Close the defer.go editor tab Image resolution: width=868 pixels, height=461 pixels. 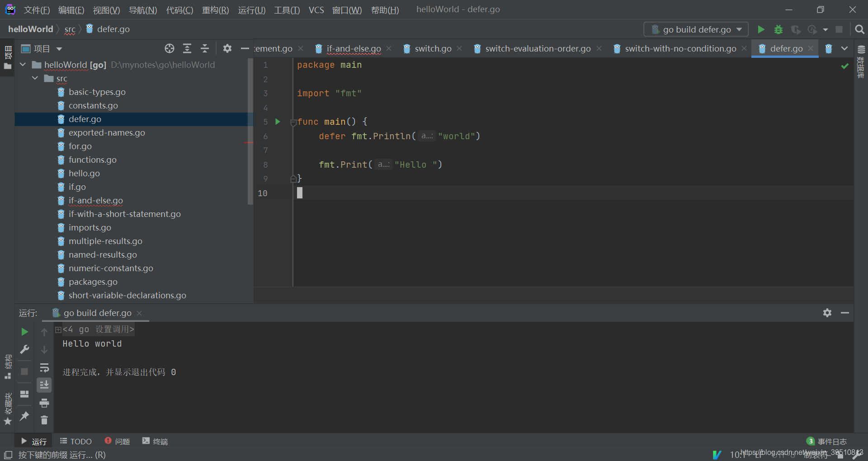point(811,48)
